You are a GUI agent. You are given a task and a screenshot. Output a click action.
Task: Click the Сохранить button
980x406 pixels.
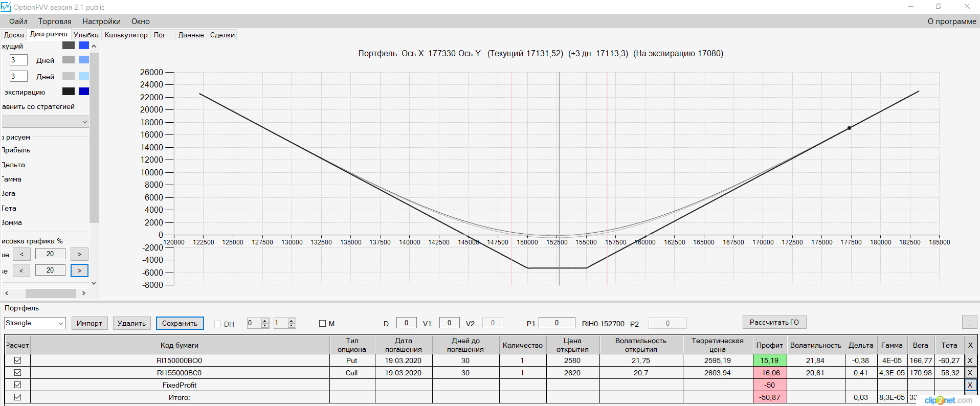point(180,323)
